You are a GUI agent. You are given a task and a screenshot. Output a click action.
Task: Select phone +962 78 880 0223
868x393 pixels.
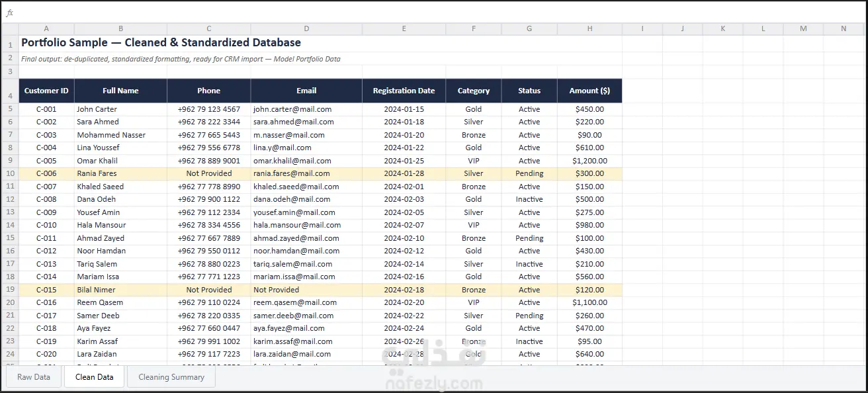[x=208, y=264]
